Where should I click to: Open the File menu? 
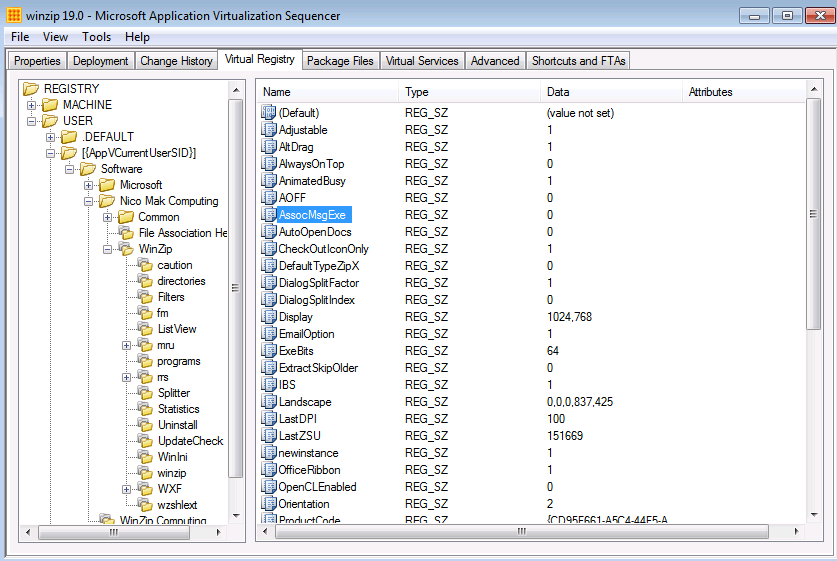[20, 37]
